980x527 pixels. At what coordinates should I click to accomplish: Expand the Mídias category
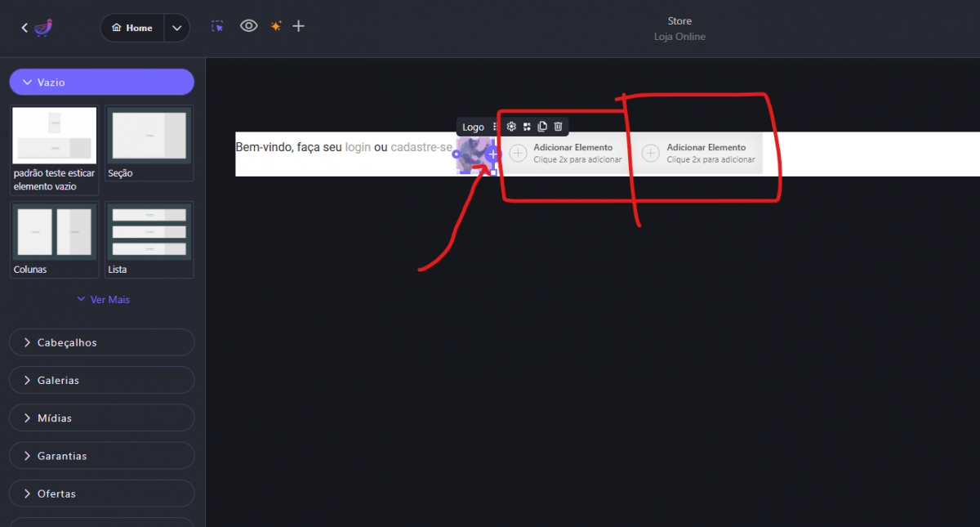pyautogui.click(x=101, y=418)
